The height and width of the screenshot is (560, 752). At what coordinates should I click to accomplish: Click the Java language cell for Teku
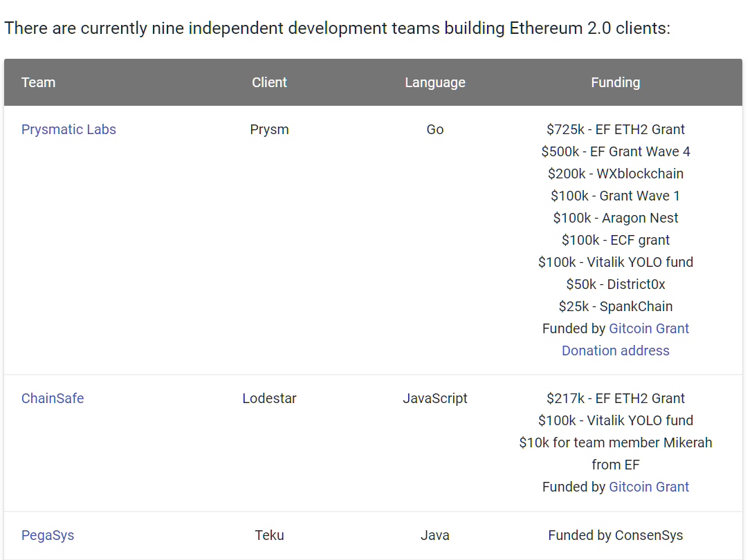pyautogui.click(x=434, y=535)
